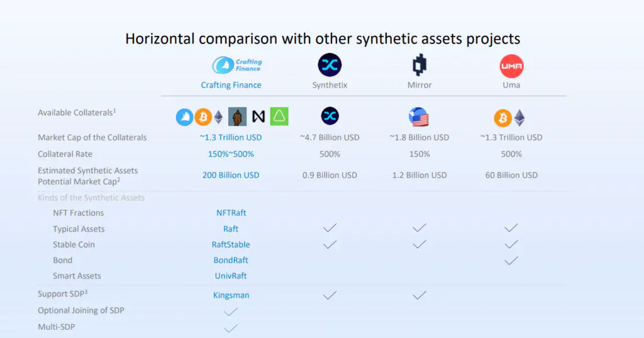Click the Crafting Finance column header text

(231, 85)
